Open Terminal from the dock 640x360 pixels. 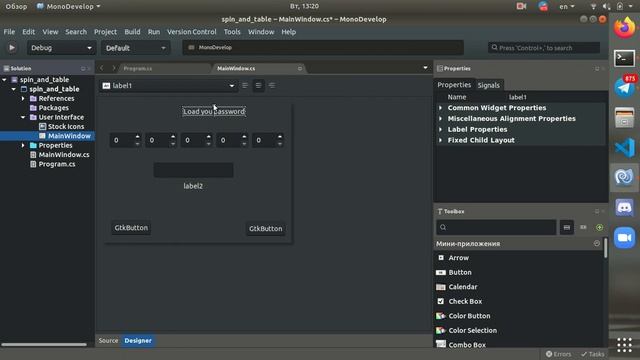click(624, 58)
